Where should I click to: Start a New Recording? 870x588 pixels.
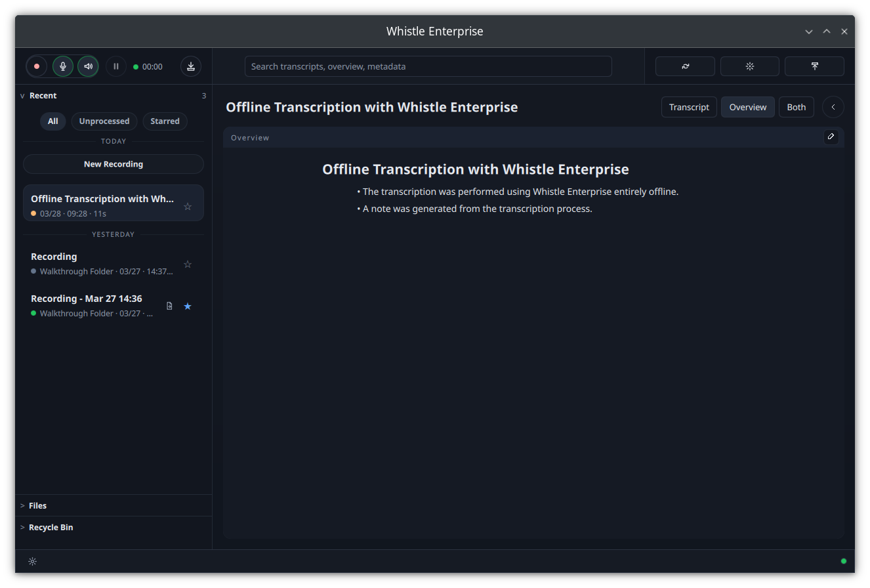(x=113, y=163)
